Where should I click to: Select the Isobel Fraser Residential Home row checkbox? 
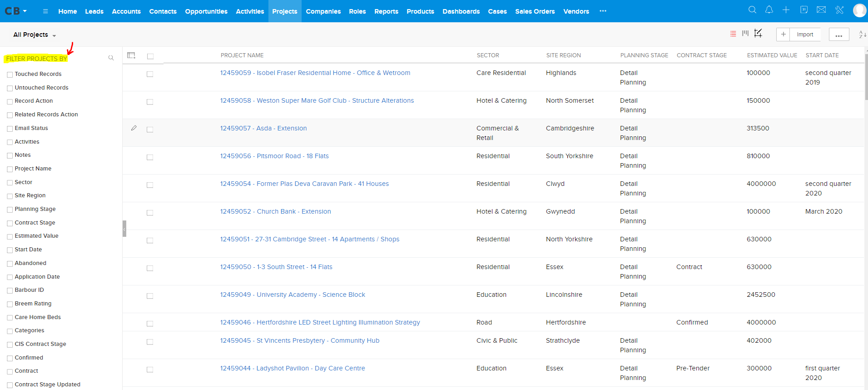pos(150,74)
